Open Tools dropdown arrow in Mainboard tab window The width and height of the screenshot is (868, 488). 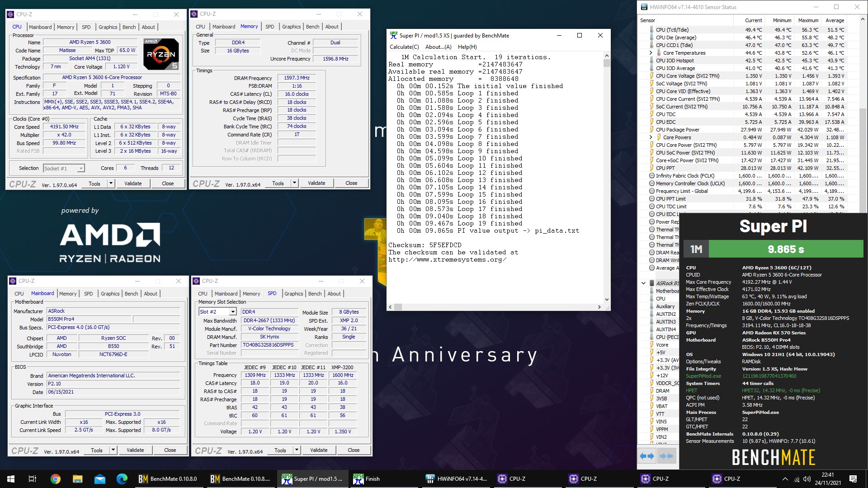click(113, 450)
